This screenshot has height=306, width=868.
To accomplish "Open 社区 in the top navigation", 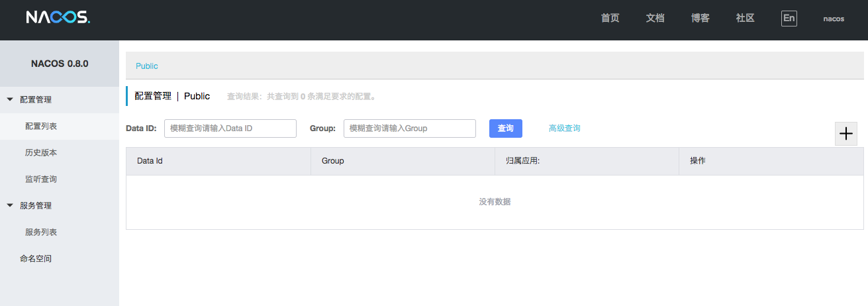I will [745, 19].
